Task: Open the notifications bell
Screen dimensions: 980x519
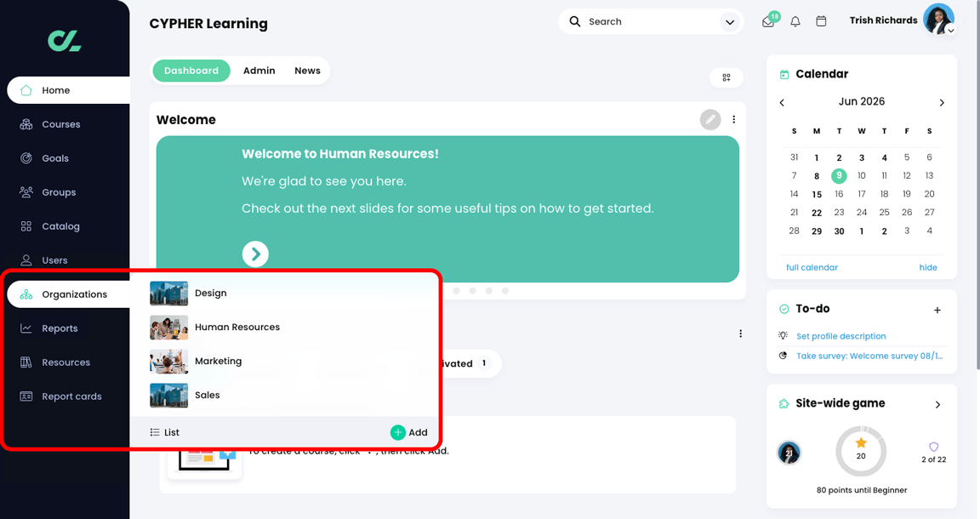Action: 795,22
